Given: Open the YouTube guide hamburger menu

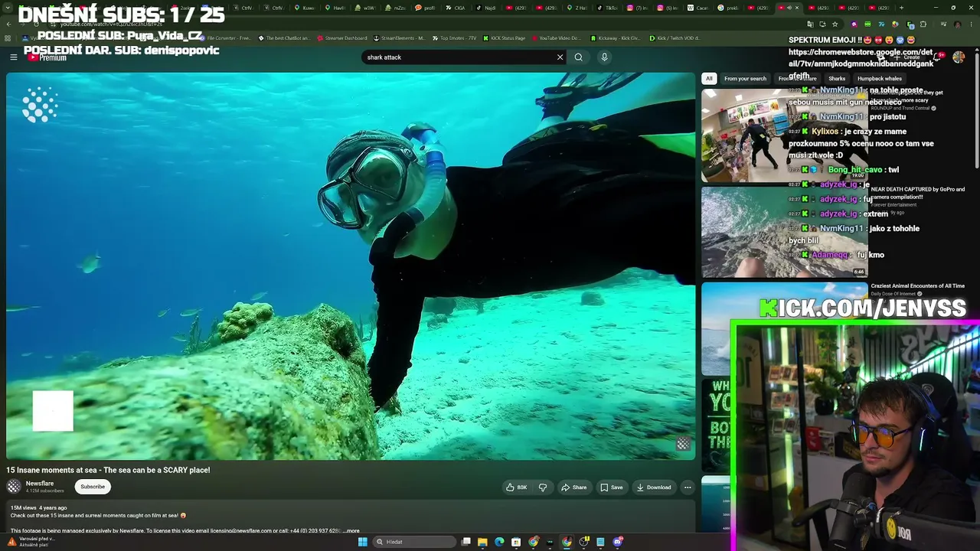Looking at the screenshot, I should pos(13,57).
